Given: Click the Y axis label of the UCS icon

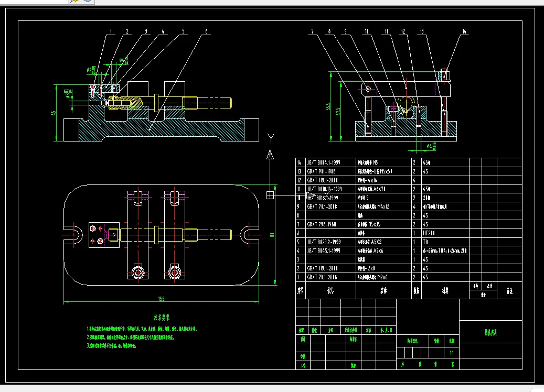Looking at the screenshot, I should (271, 139).
